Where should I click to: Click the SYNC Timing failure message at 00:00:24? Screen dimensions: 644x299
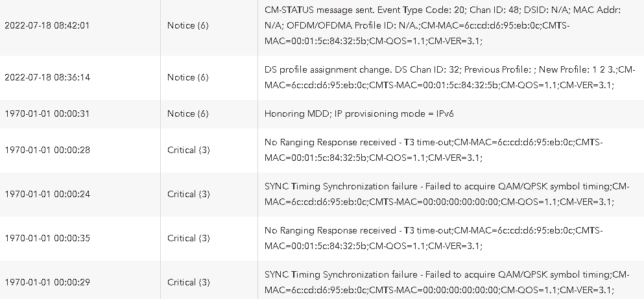pos(447,194)
